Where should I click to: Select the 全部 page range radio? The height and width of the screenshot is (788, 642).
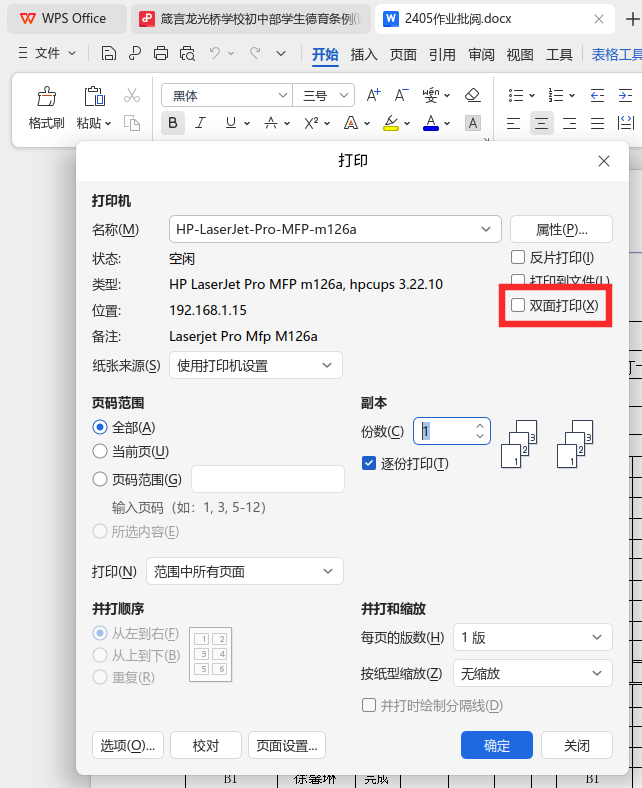(x=100, y=427)
